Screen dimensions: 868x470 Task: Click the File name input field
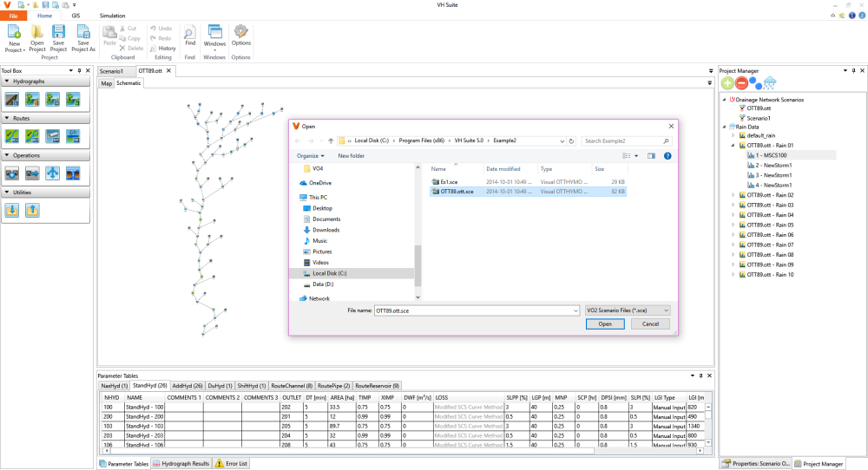point(477,310)
